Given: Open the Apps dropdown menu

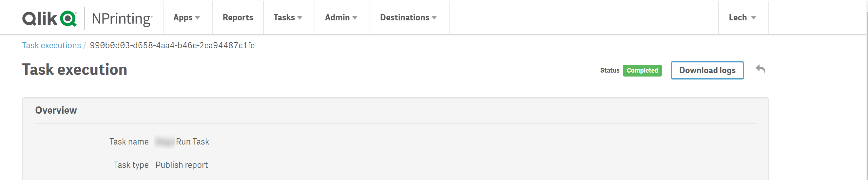Looking at the screenshot, I should tap(187, 17).
